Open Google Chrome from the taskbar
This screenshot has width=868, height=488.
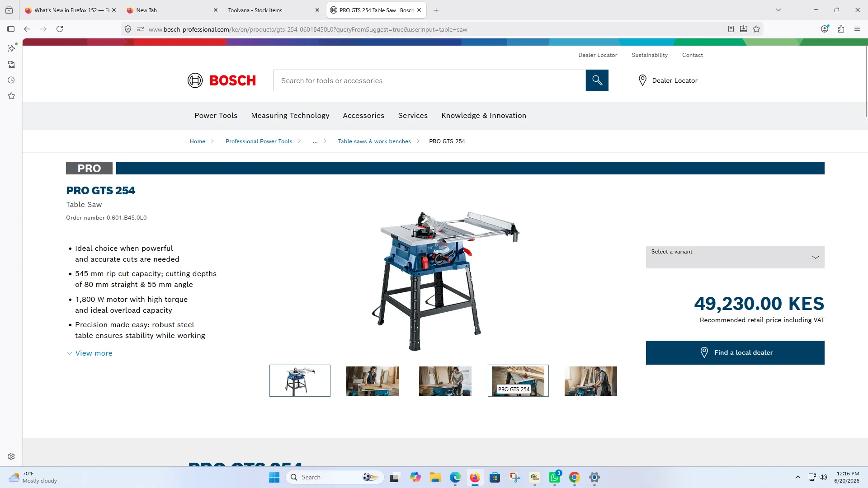pos(575,477)
